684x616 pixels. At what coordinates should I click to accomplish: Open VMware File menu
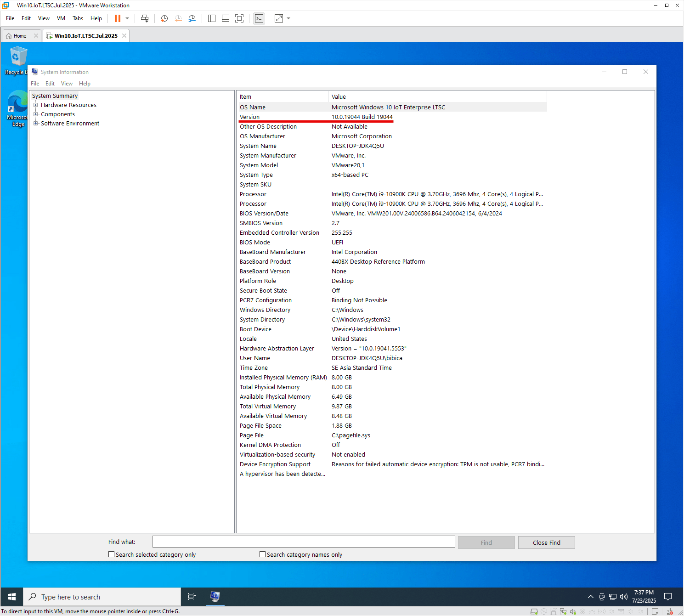pos(10,18)
